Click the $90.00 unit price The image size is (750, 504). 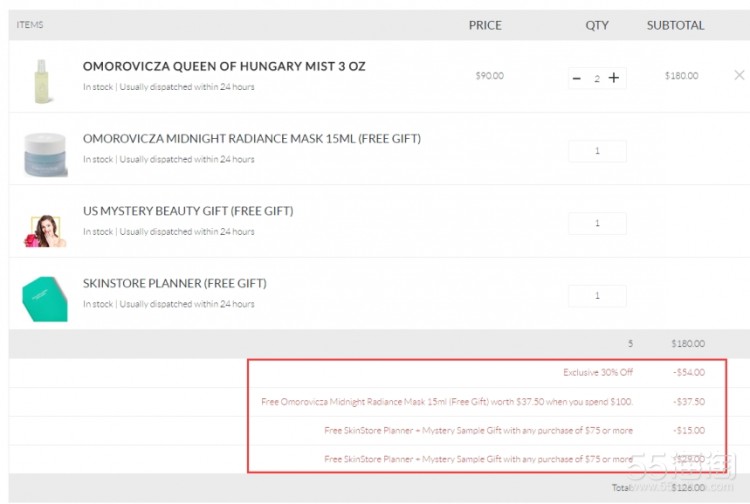[x=489, y=76]
